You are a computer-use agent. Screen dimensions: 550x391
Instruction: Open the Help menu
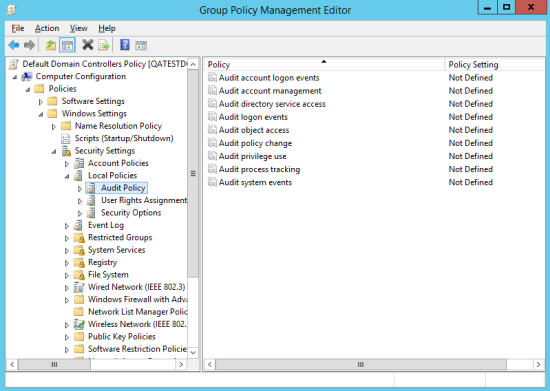107,28
